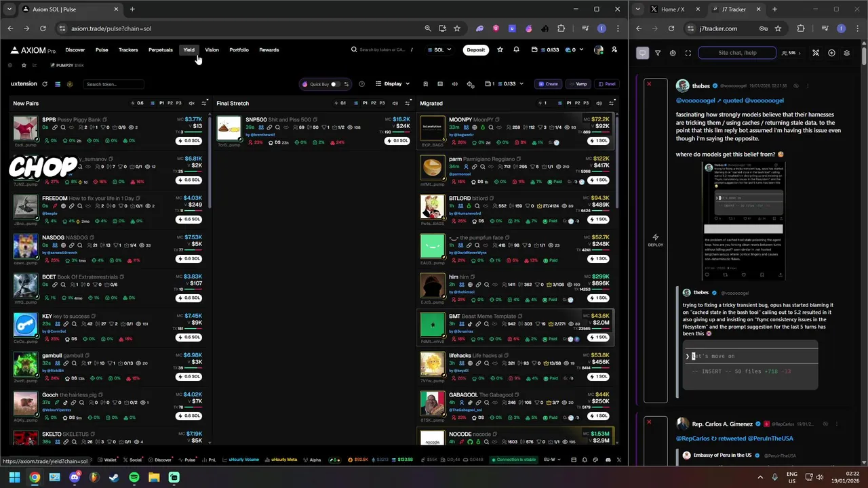Click the Panel button

[607, 84]
